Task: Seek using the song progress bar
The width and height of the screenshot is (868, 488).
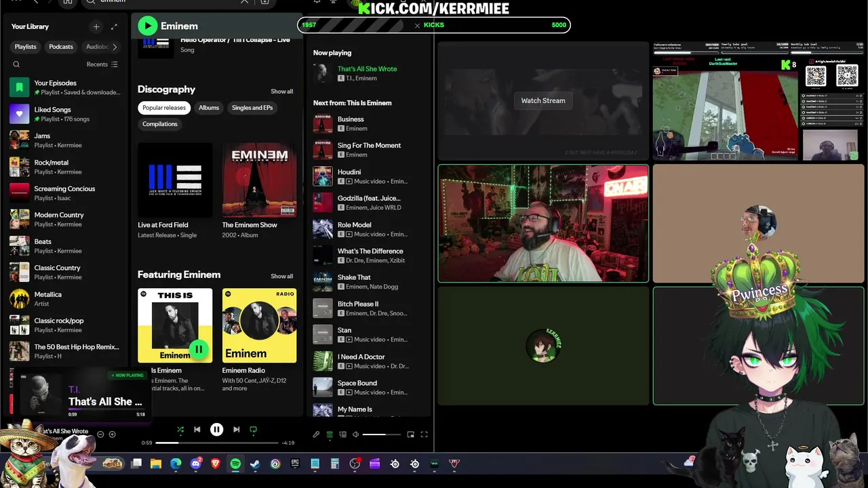Action: pyautogui.click(x=217, y=443)
